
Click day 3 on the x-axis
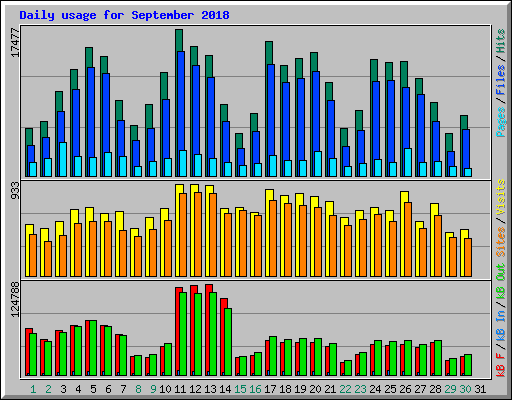point(63,389)
